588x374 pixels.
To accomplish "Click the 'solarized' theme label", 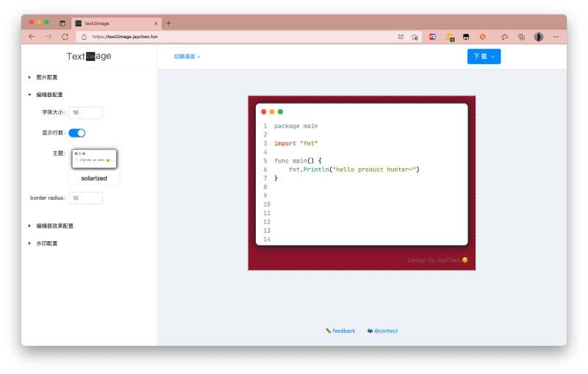I will point(94,179).
